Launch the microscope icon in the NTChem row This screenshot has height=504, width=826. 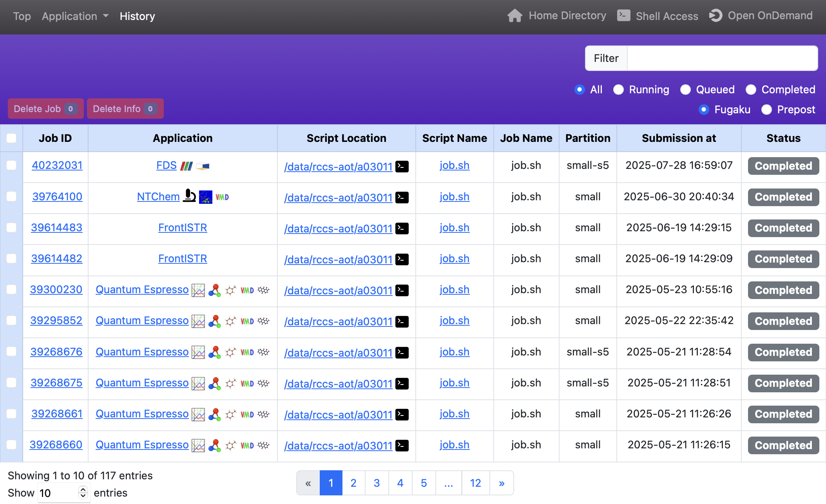tap(189, 196)
